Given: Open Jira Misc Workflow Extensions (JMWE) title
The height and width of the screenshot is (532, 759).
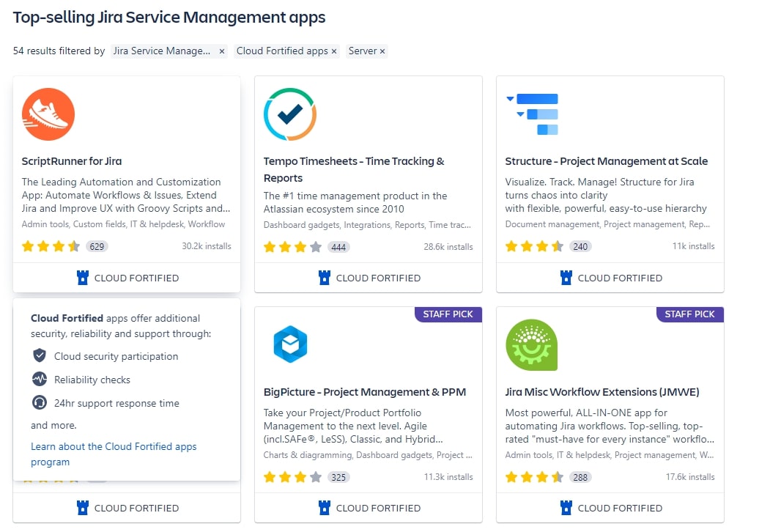Looking at the screenshot, I should pos(602,392).
